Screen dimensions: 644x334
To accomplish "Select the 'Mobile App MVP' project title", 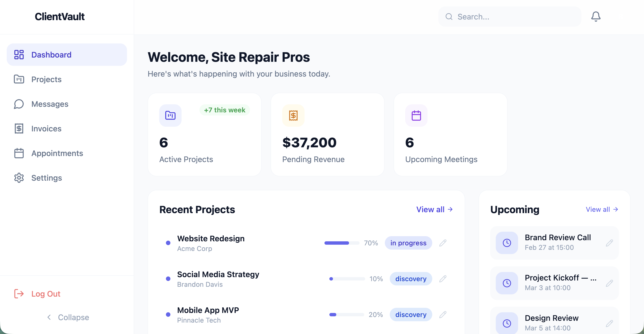I will pos(208,310).
